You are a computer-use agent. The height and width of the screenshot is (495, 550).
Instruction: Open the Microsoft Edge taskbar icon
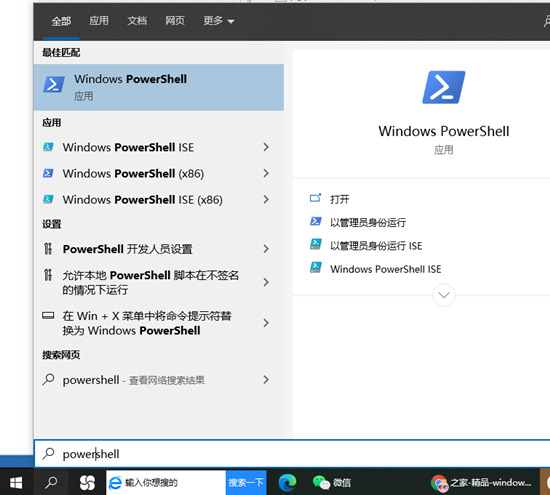287,483
